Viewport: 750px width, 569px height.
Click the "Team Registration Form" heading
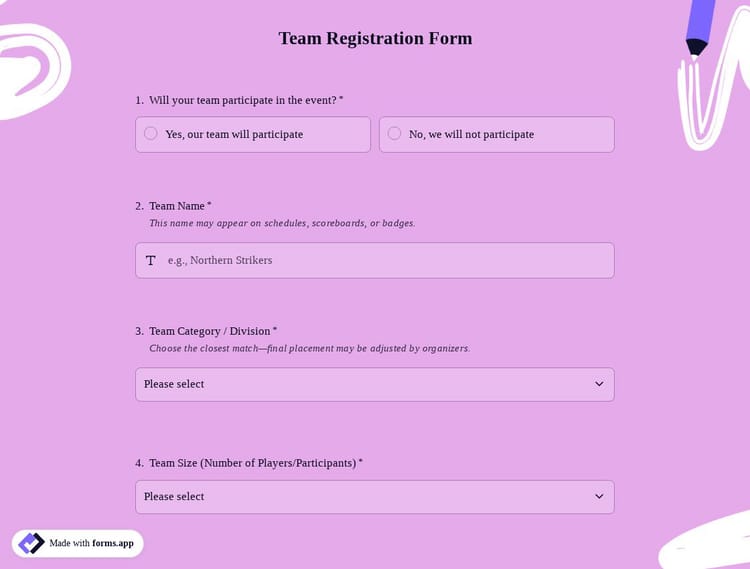pyautogui.click(x=375, y=38)
